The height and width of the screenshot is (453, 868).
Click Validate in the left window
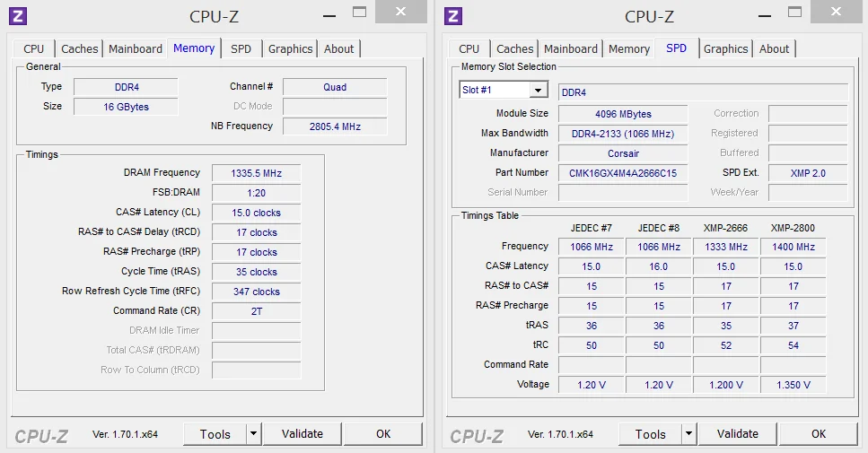(302, 434)
